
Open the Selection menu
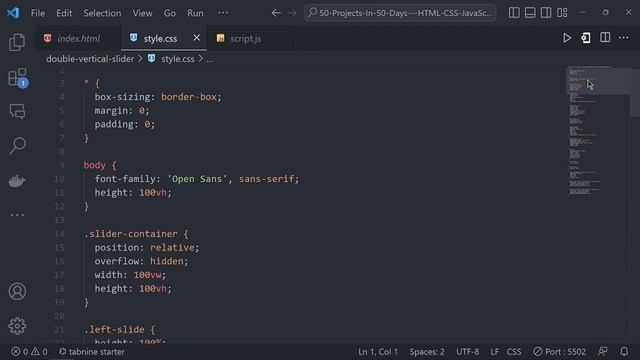pos(102,13)
